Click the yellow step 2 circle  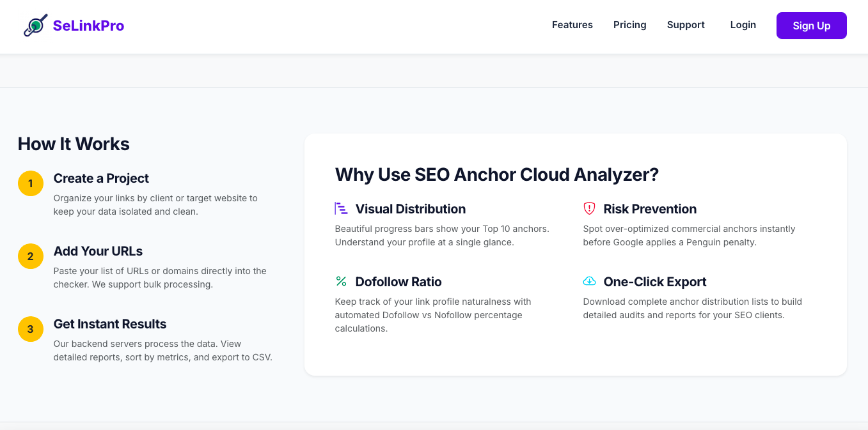coord(31,256)
